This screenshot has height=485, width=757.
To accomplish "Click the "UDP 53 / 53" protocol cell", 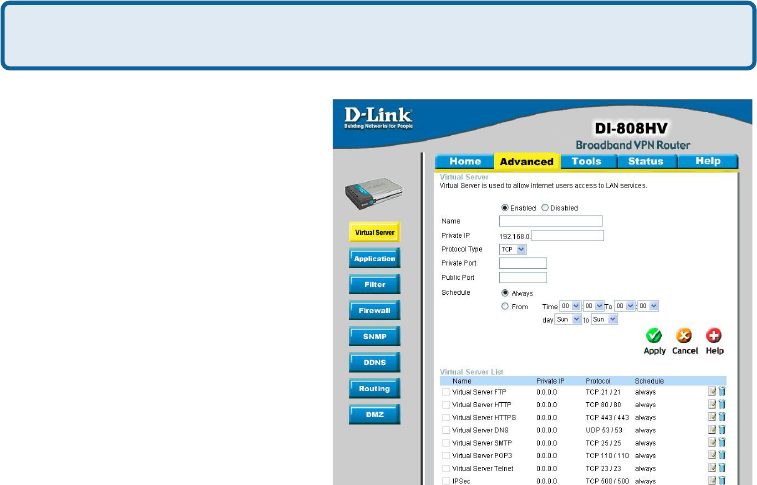I will pyautogui.click(x=604, y=430).
